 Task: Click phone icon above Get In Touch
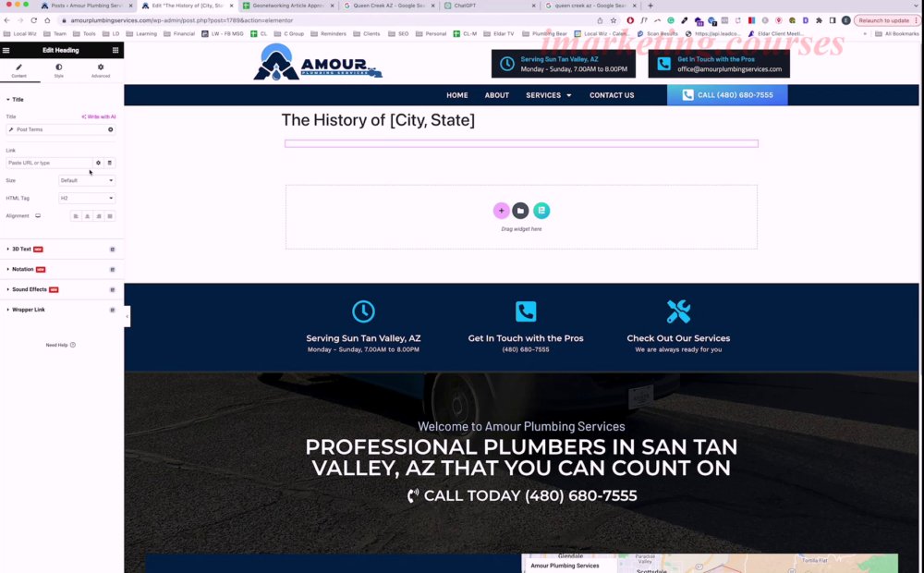pos(526,311)
